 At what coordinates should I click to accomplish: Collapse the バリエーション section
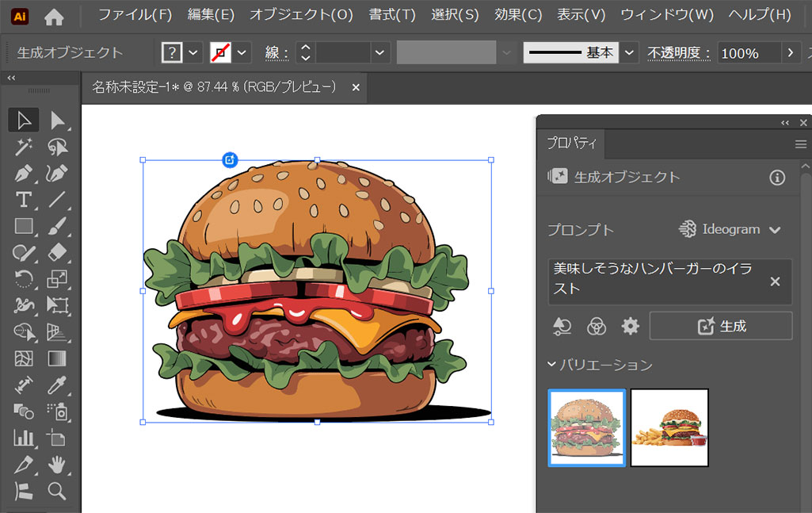point(552,365)
